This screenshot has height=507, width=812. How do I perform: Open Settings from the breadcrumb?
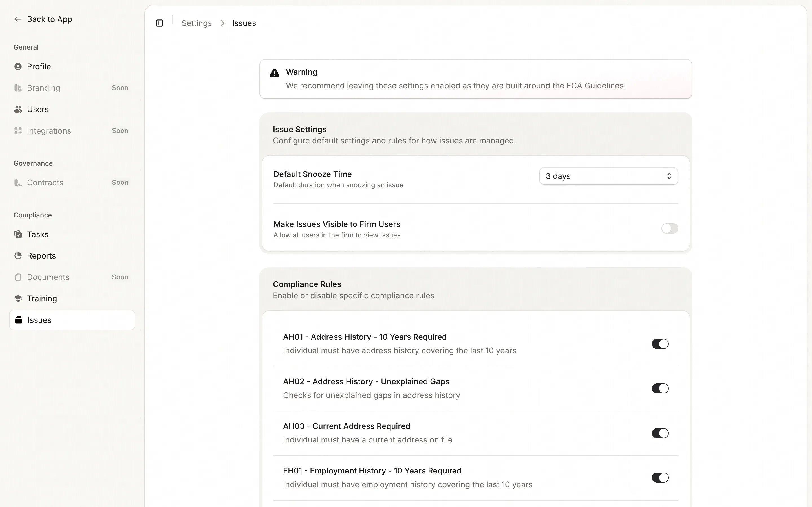click(197, 23)
